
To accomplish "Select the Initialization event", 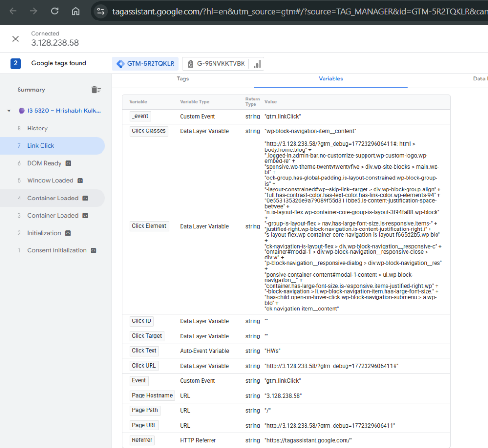I will (x=44, y=233).
